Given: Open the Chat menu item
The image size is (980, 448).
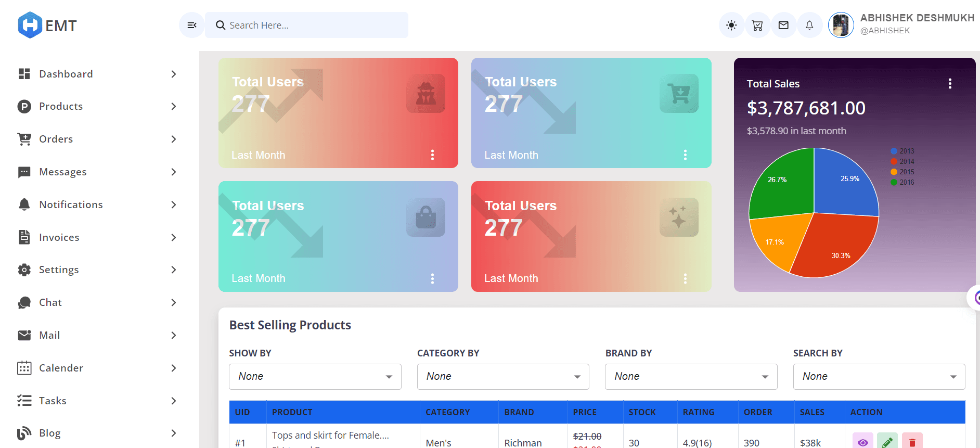Looking at the screenshot, I should coord(98,302).
